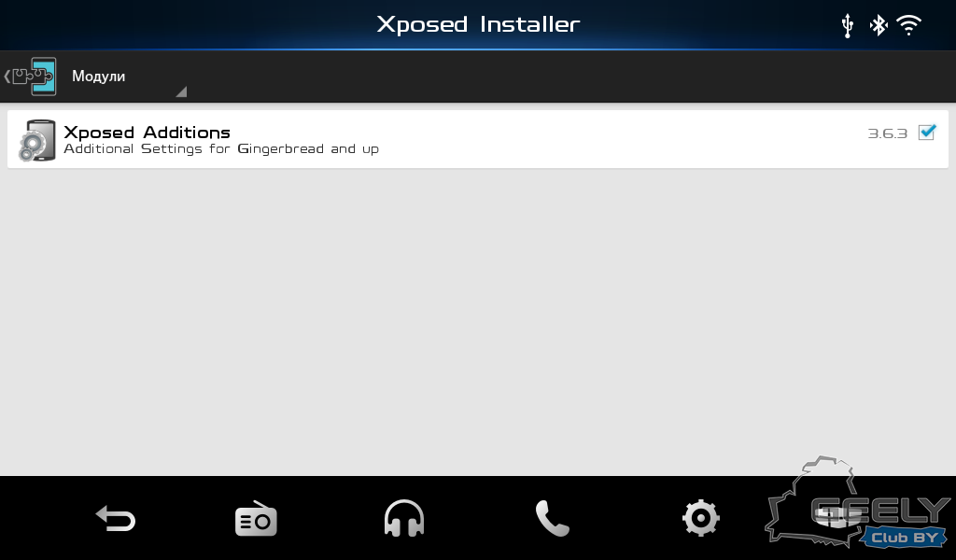Tap the back arrow in bottom bar
This screenshot has height=560, width=956.
pyautogui.click(x=116, y=519)
